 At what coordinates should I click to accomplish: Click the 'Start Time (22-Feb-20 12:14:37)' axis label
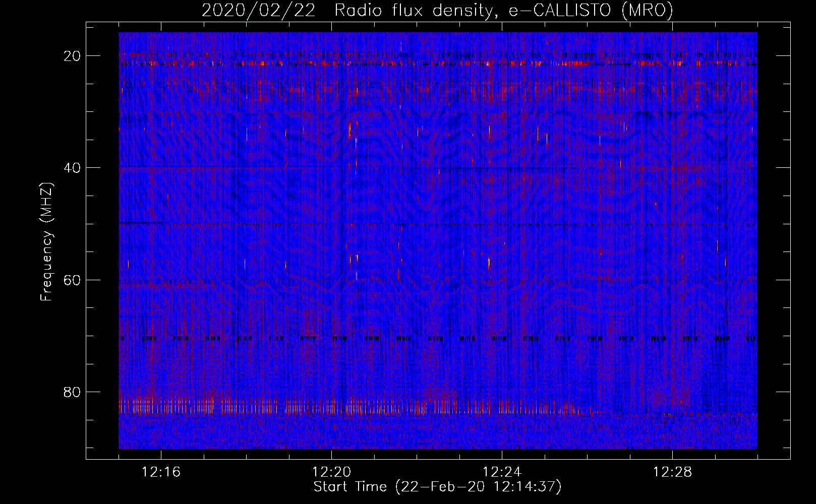437,487
